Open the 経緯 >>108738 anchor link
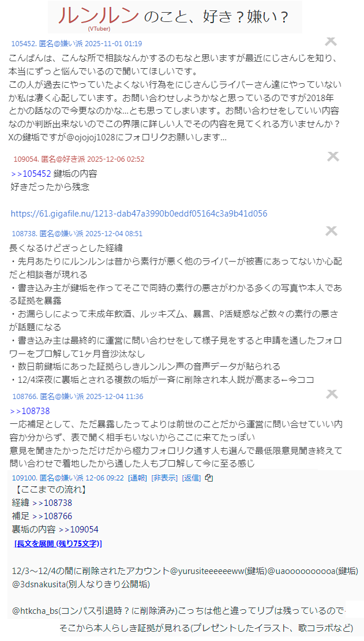This screenshot has height=641, width=364. (52, 503)
